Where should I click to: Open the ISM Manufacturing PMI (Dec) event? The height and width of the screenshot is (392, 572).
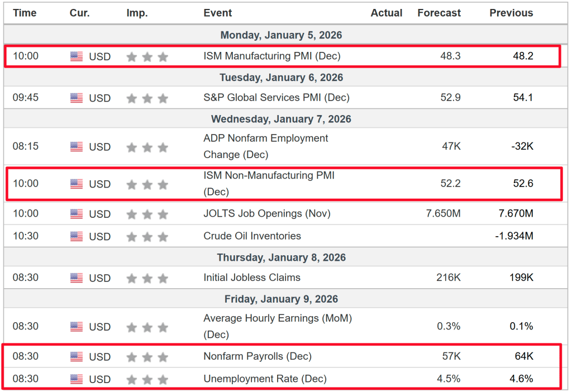point(271,56)
